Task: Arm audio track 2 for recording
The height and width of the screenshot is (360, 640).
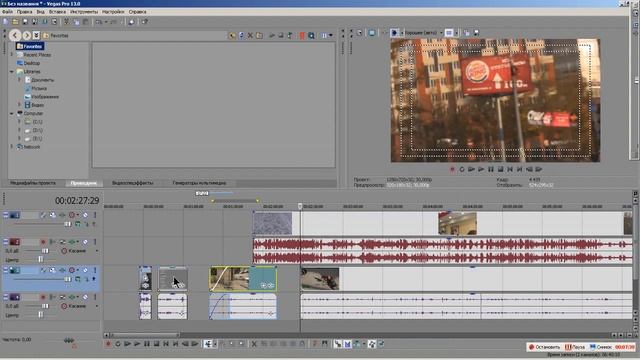Action: [x=43, y=242]
